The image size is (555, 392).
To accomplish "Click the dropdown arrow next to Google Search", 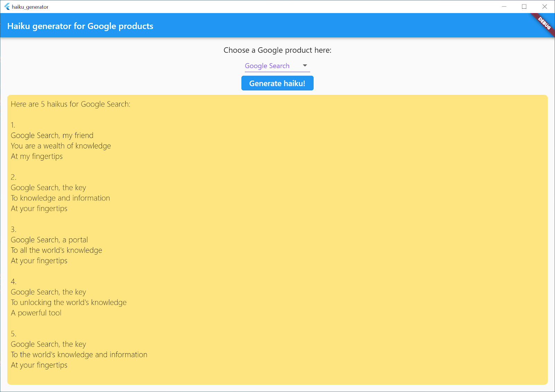I will [x=305, y=65].
